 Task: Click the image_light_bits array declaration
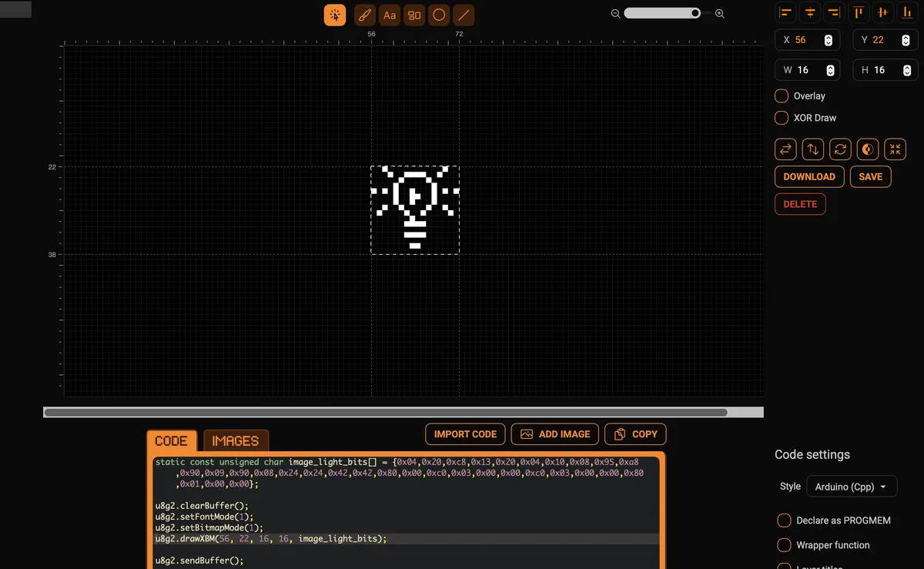pos(399,473)
